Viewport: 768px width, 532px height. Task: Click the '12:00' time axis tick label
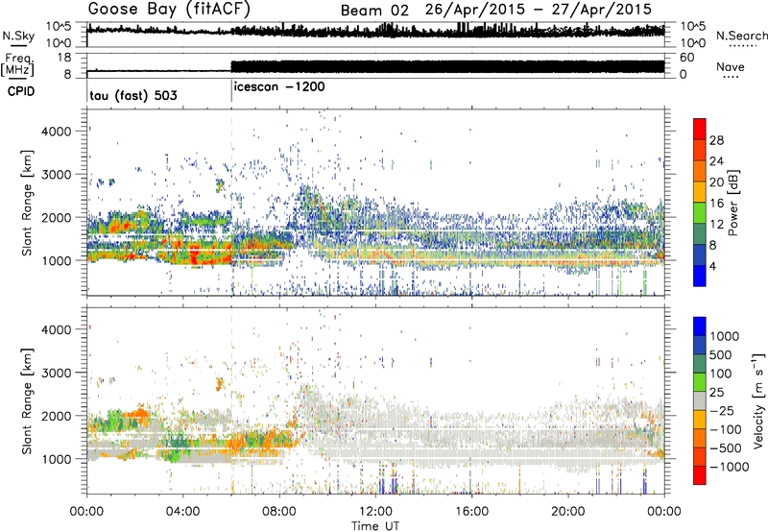[375, 512]
